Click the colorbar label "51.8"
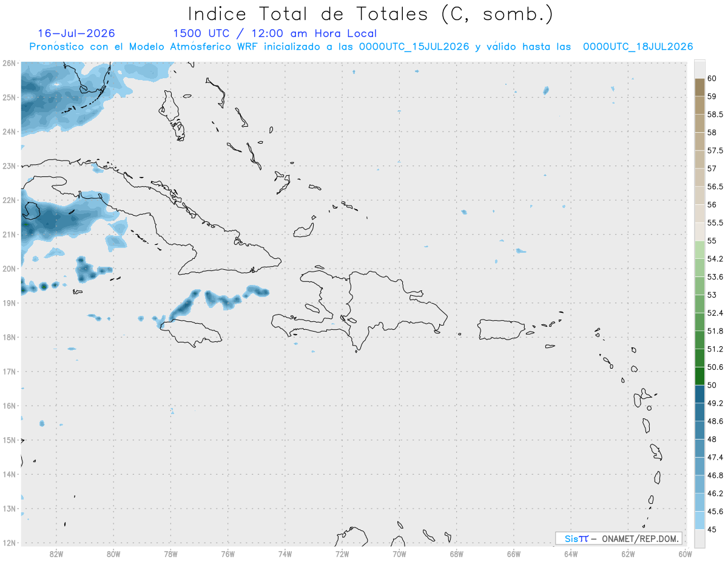This screenshot has width=728, height=562. coord(715,331)
